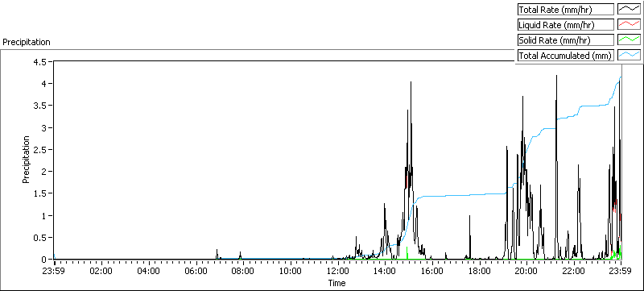Open the red Liquid Rate line-style swatch

click(x=629, y=25)
